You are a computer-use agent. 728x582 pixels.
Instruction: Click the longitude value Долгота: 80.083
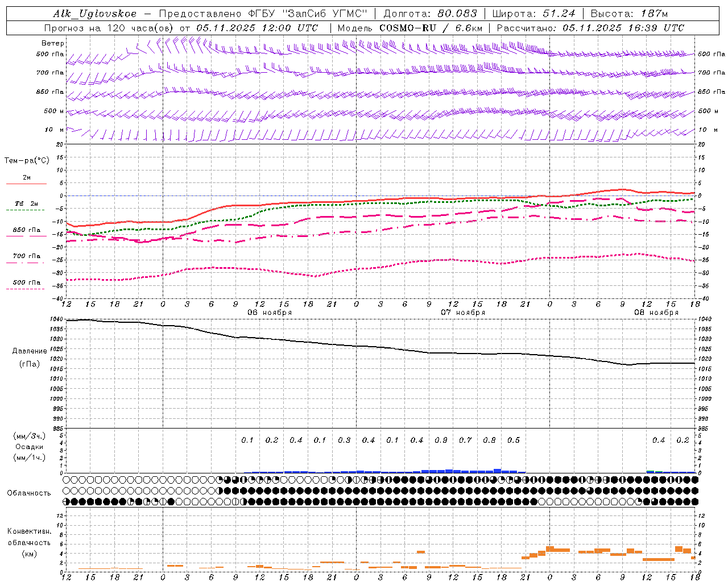coord(431,14)
